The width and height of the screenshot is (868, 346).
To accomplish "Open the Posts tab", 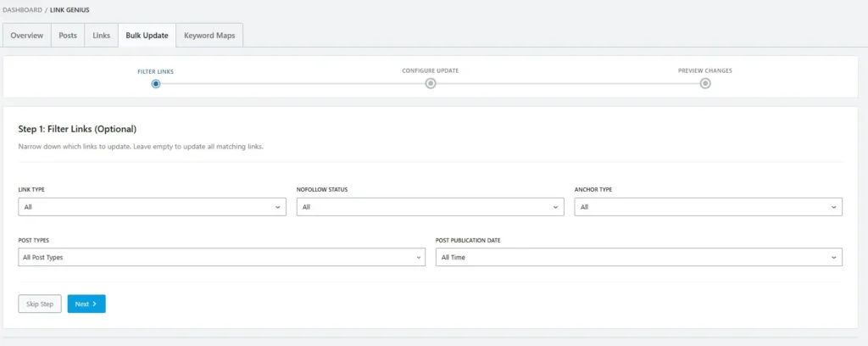I will click(x=68, y=36).
